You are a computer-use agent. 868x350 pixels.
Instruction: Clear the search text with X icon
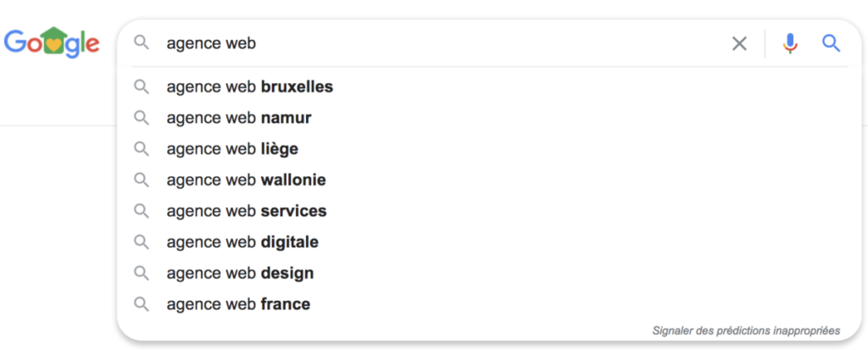[739, 43]
